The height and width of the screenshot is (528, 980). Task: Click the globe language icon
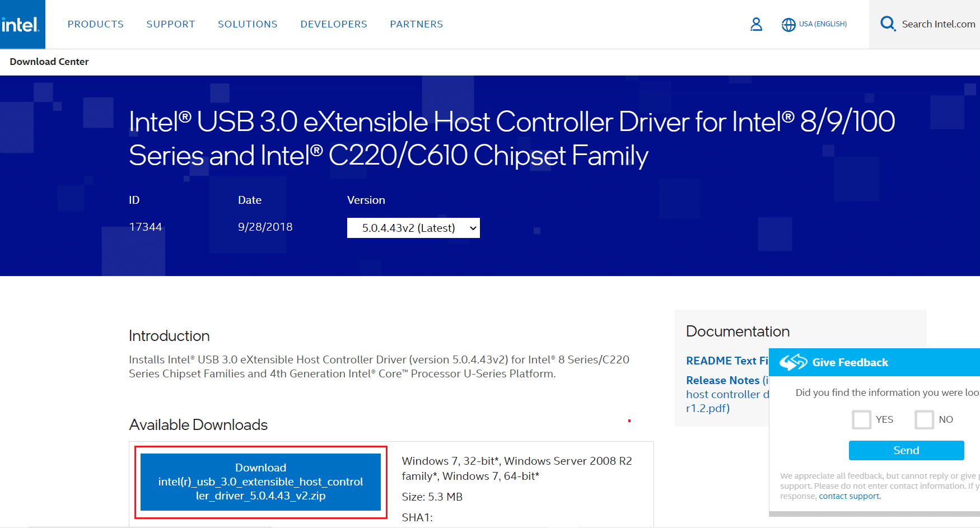(x=788, y=24)
